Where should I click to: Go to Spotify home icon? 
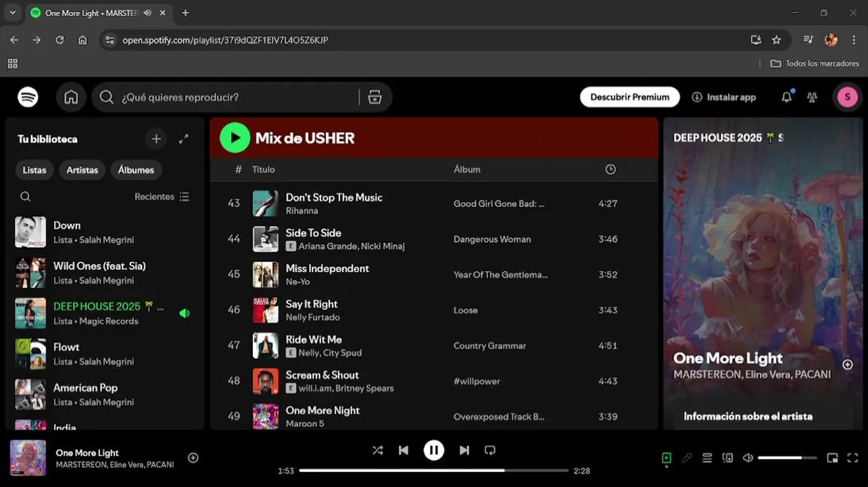pos(71,97)
